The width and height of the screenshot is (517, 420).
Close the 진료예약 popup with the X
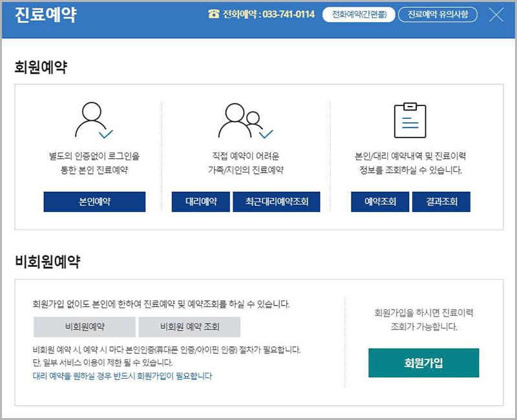tap(496, 15)
